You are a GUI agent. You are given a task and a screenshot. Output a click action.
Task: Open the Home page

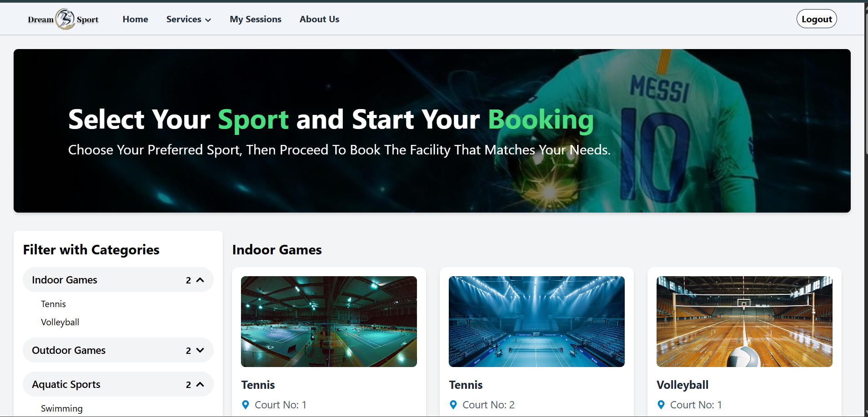135,19
